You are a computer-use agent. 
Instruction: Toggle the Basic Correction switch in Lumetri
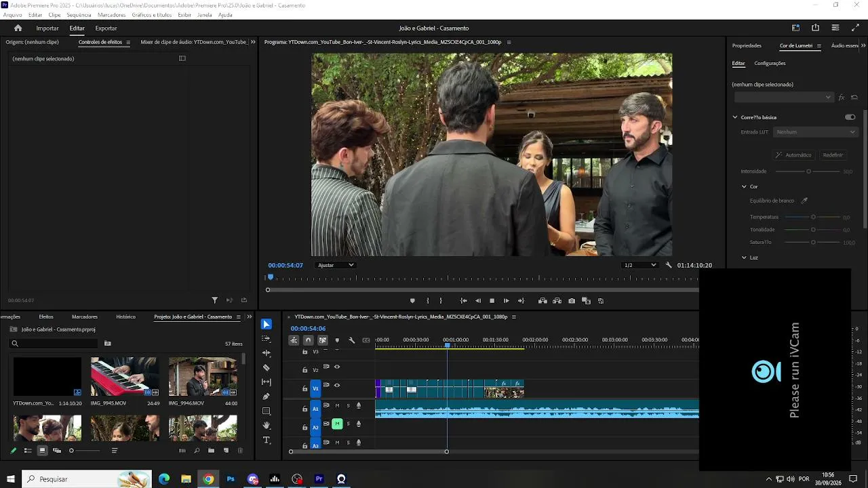coord(850,117)
